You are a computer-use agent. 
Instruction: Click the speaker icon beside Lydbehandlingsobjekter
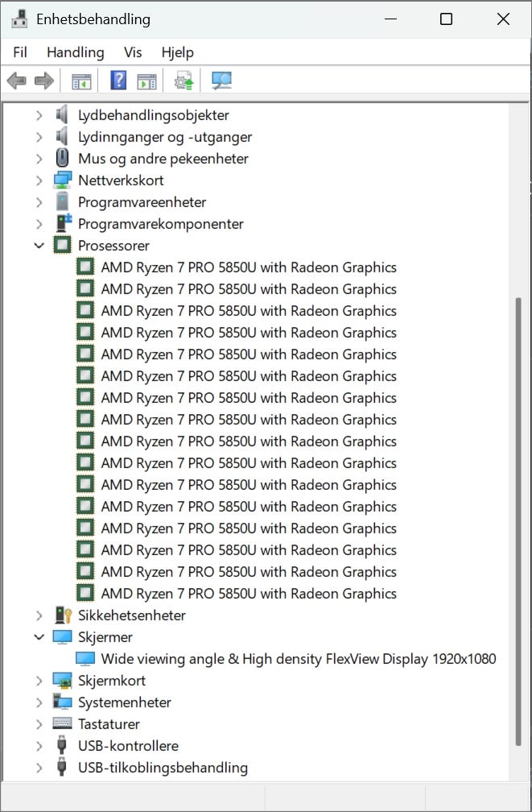pyautogui.click(x=62, y=115)
